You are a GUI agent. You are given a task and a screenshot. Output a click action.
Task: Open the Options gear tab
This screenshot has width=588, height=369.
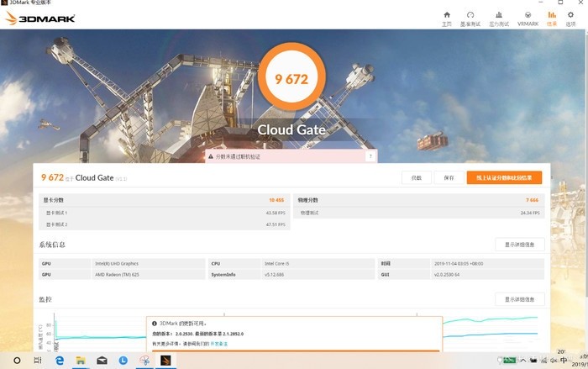tap(570, 18)
